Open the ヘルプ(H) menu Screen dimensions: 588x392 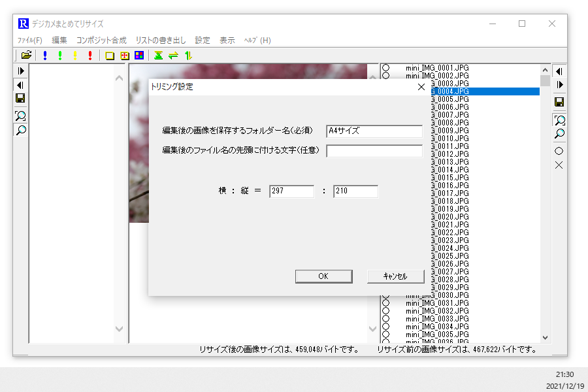(x=257, y=40)
